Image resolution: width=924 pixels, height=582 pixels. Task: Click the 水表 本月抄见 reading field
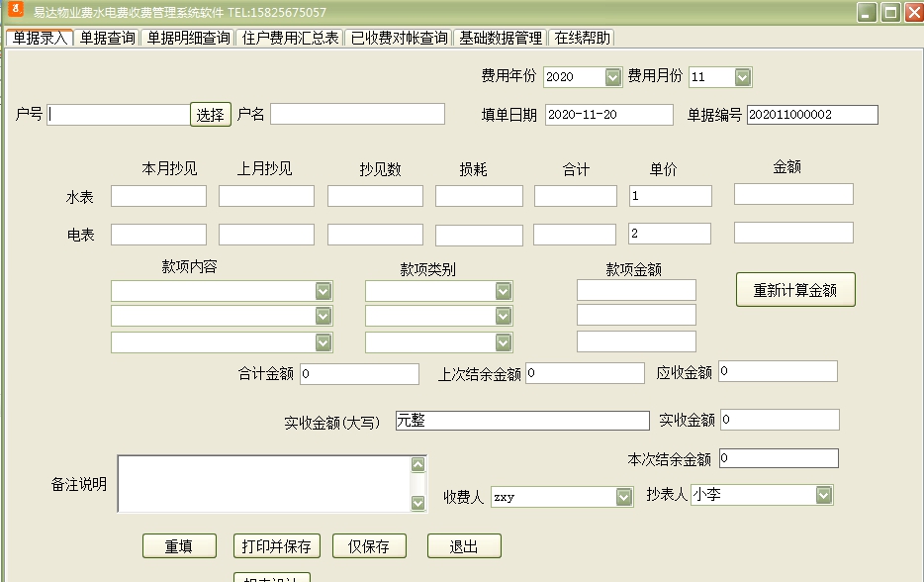click(158, 195)
